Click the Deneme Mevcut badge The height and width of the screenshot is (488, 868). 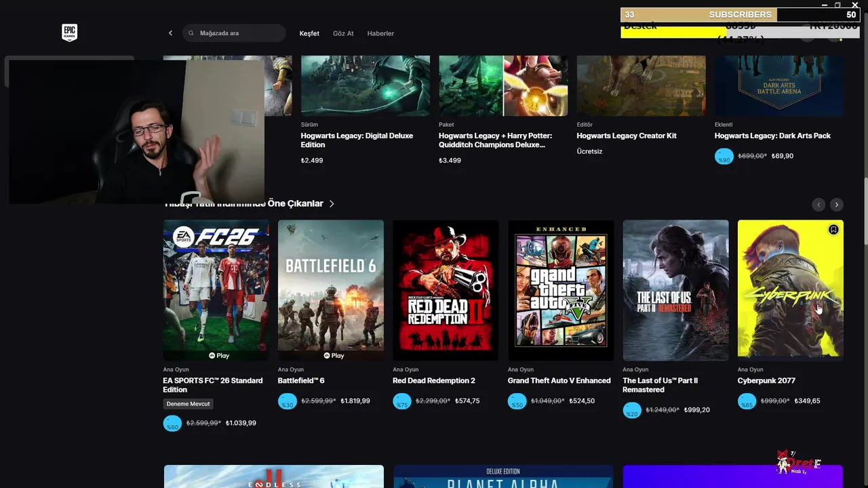[189, 404]
